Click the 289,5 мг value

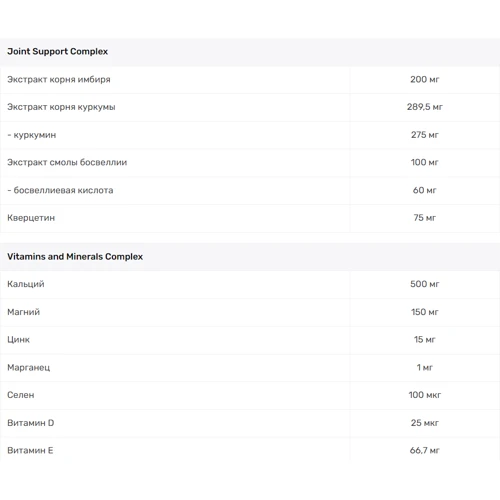click(x=424, y=107)
